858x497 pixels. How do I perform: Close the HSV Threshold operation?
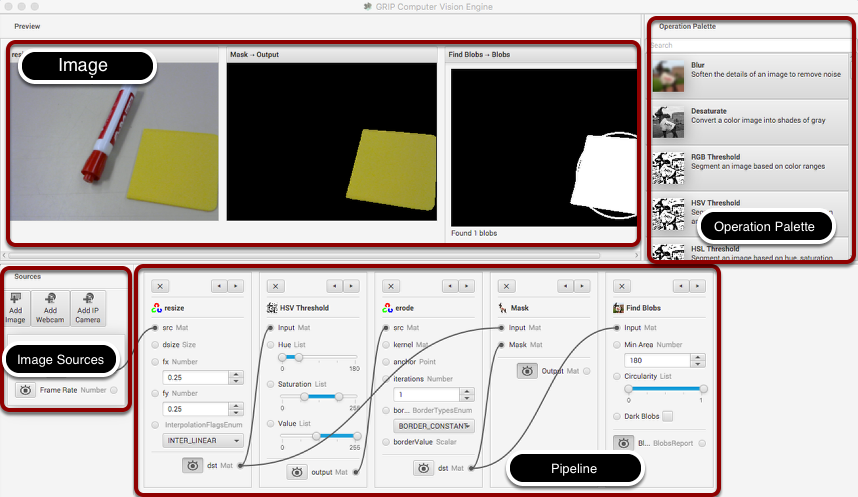pyautogui.click(x=276, y=286)
